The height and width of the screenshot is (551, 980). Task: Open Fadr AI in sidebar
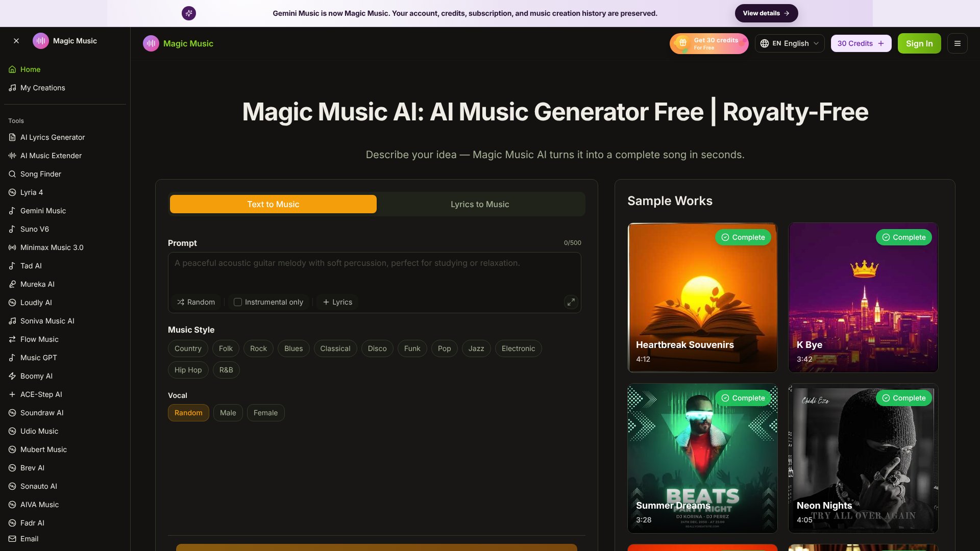[65, 523]
